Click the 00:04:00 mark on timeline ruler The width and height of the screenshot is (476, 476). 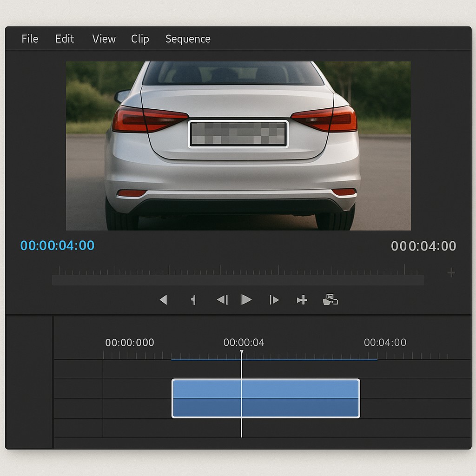tap(385, 343)
